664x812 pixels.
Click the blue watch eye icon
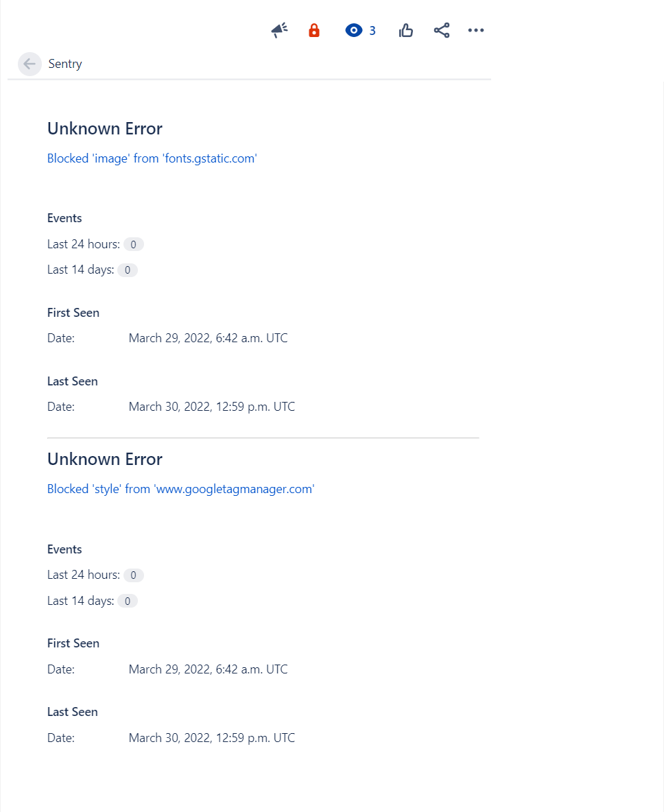point(354,30)
